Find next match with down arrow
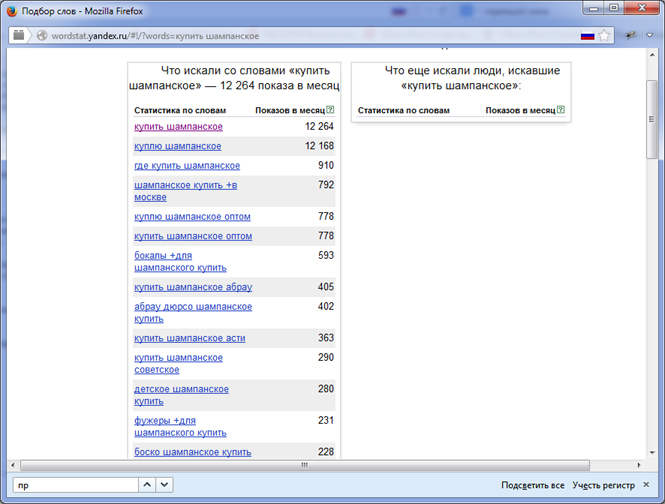 pos(165,484)
